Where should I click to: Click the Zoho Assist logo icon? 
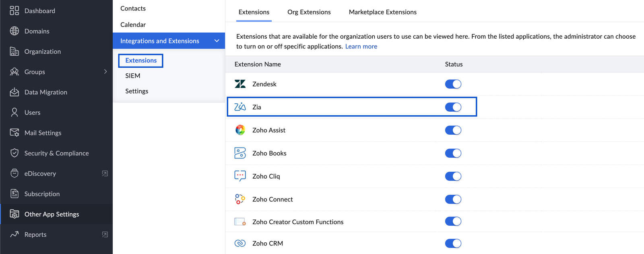[240, 130]
